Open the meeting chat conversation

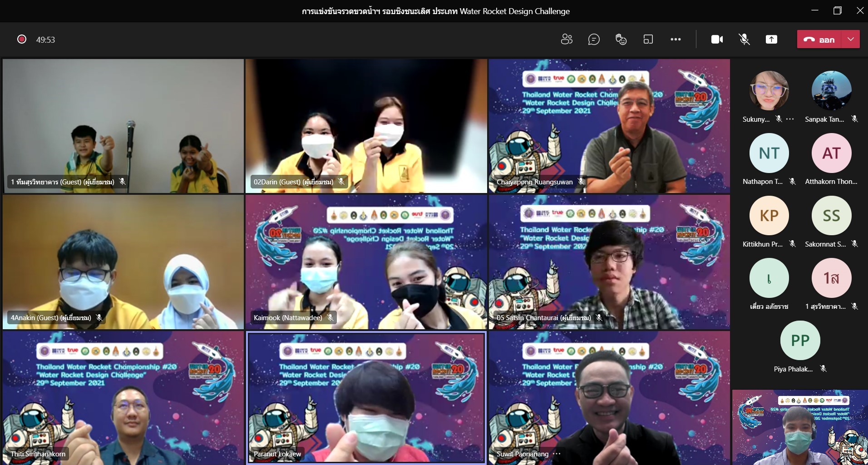click(x=594, y=40)
